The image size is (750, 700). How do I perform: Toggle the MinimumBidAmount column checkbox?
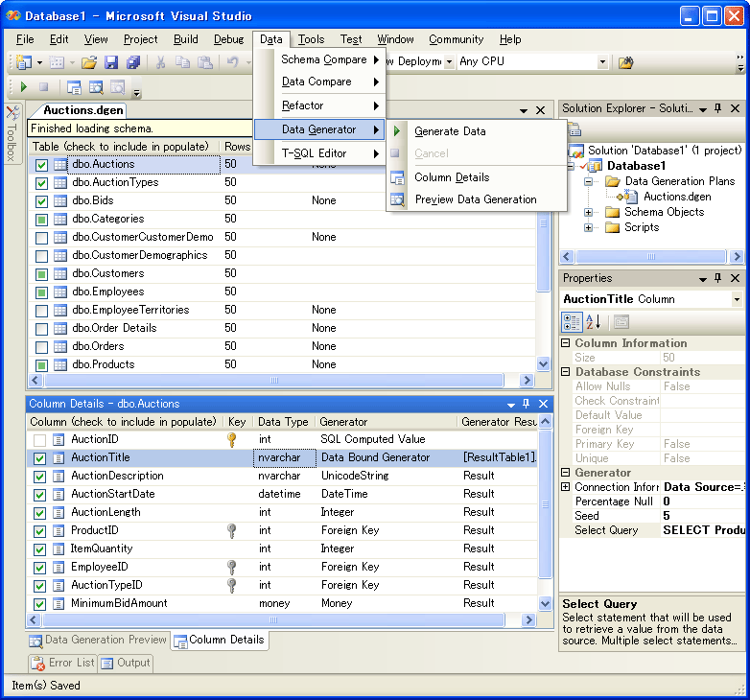coord(39,604)
